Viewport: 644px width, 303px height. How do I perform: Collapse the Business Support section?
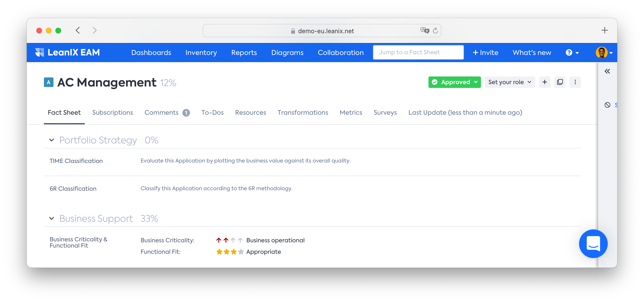coord(52,218)
